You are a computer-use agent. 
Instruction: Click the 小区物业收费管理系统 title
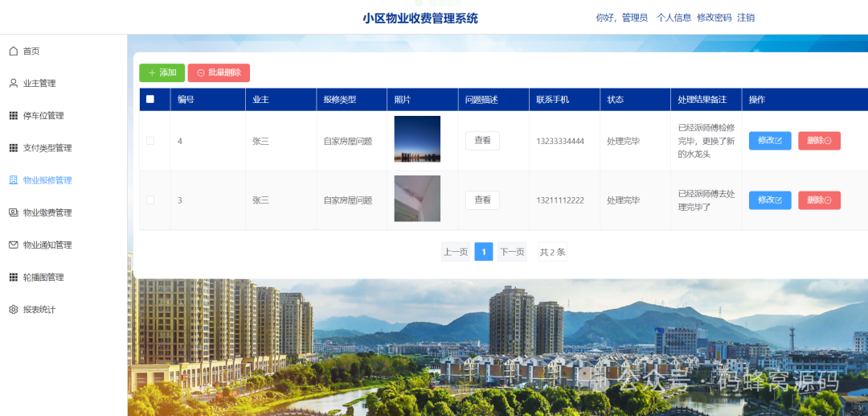click(420, 19)
